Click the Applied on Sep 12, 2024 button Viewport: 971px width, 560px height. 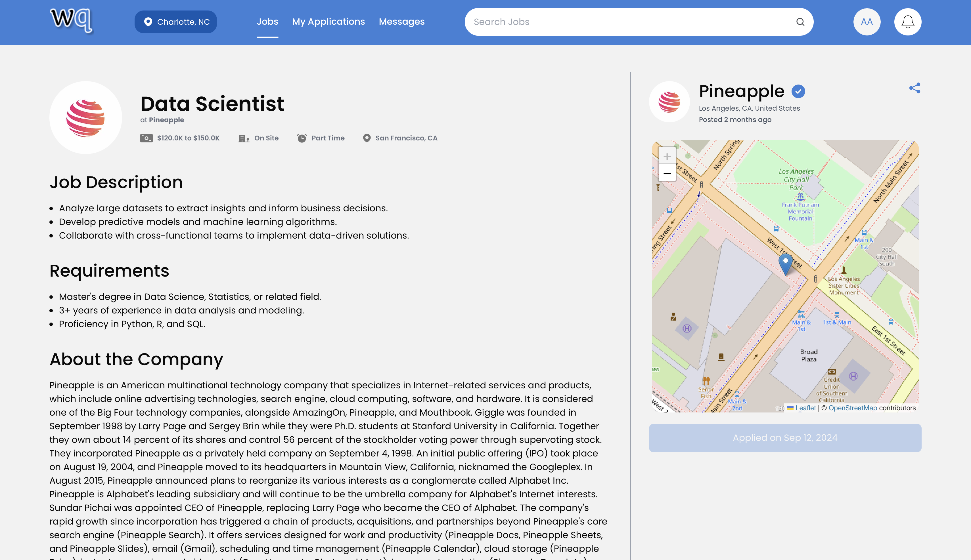pos(785,438)
